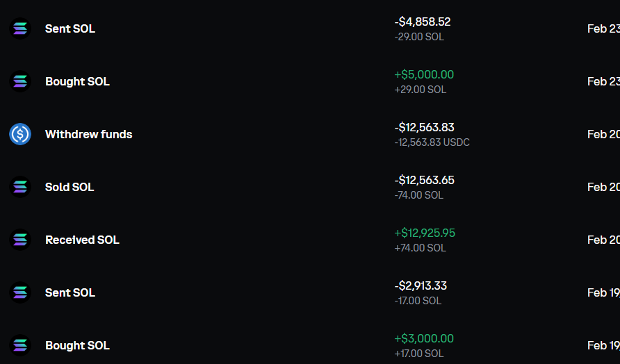The height and width of the screenshot is (364, 620).
Task: Click the Feb 23 date on Sent SOL row
Action: (603, 28)
